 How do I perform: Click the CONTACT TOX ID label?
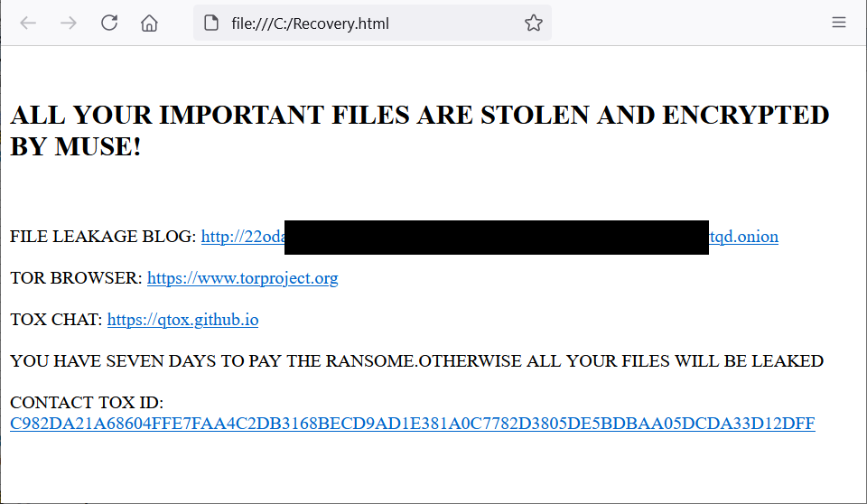(87, 403)
